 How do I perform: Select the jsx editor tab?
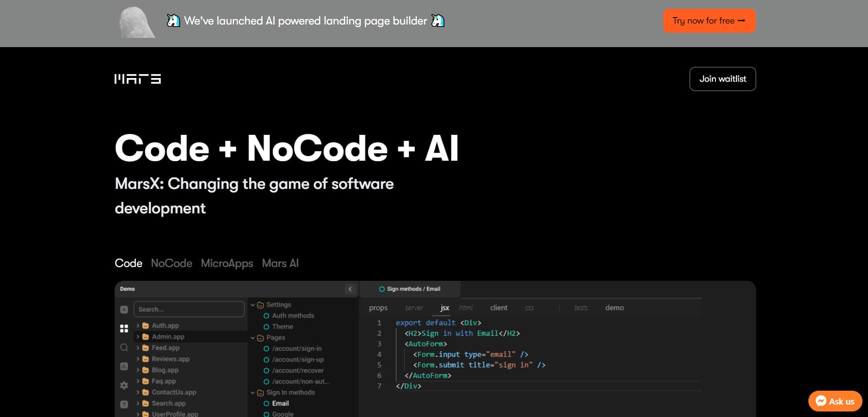tap(445, 308)
